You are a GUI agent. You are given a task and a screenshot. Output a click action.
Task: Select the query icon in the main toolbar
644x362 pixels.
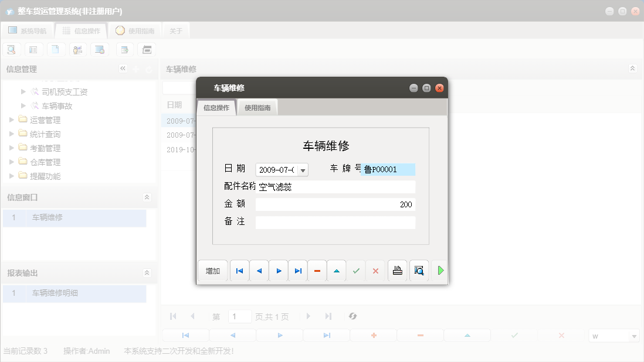coord(11,49)
